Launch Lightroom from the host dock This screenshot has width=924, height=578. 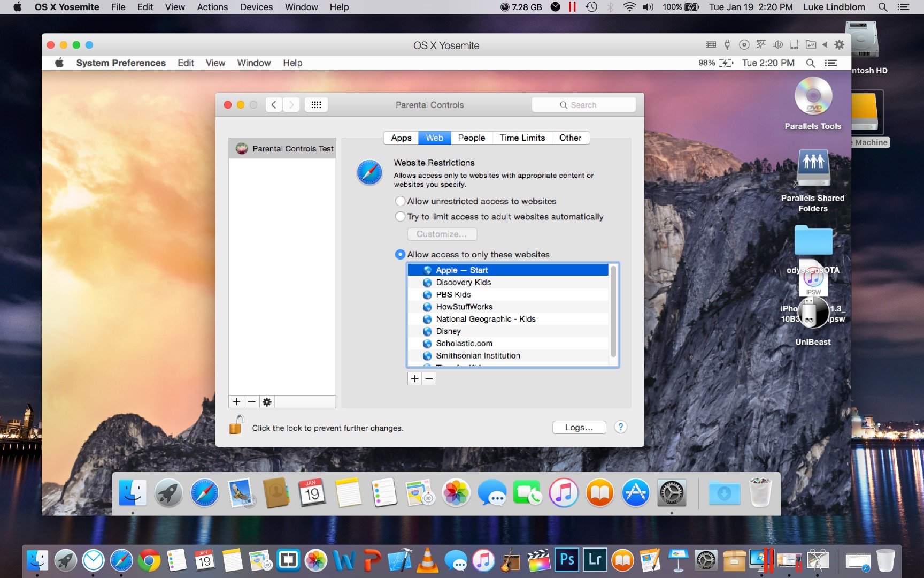[x=595, y=560]
